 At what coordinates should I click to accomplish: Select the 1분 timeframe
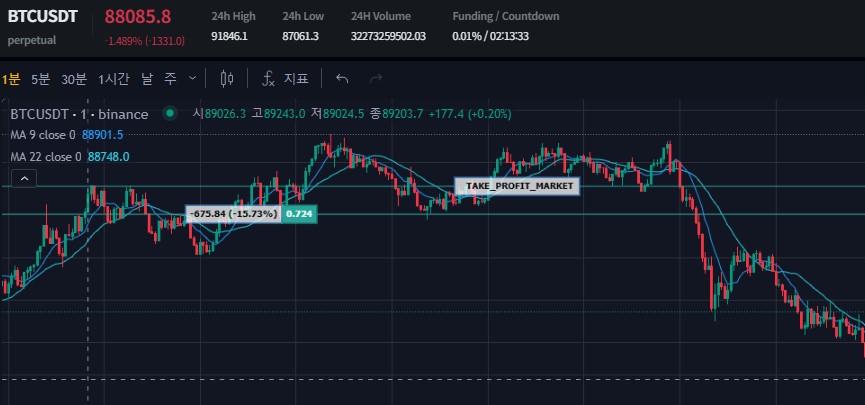11,79
